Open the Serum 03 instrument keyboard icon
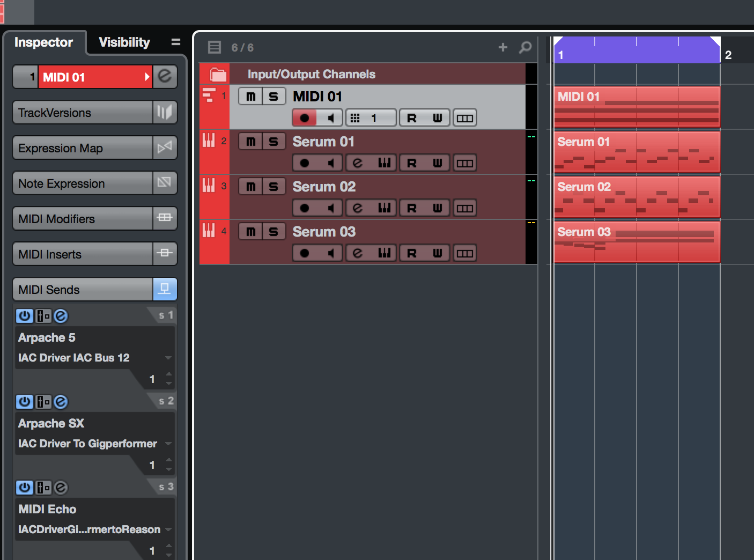Viewport: 754px width, 560px height. click(384, 253)
